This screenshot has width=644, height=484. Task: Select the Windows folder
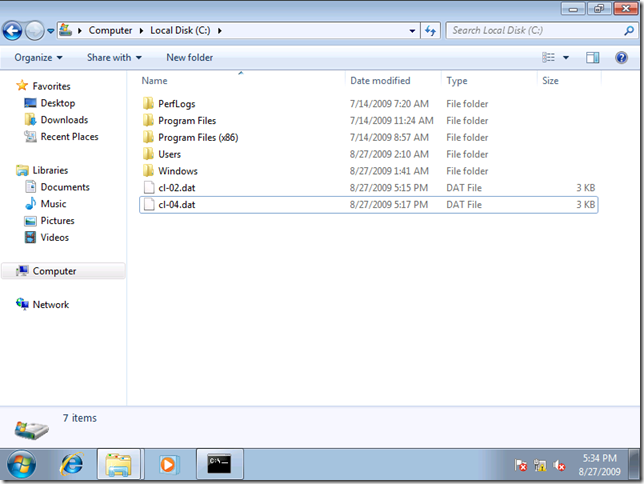[x=177, y=171]
